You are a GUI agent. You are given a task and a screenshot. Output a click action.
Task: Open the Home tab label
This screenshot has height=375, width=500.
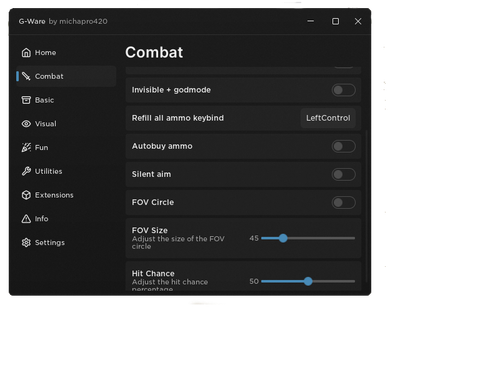45,53
